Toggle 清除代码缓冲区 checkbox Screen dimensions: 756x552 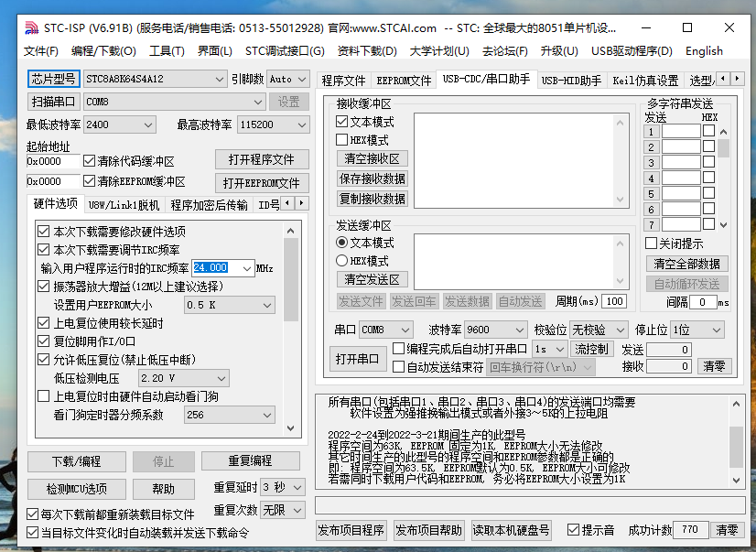click(x=89, y=160)
